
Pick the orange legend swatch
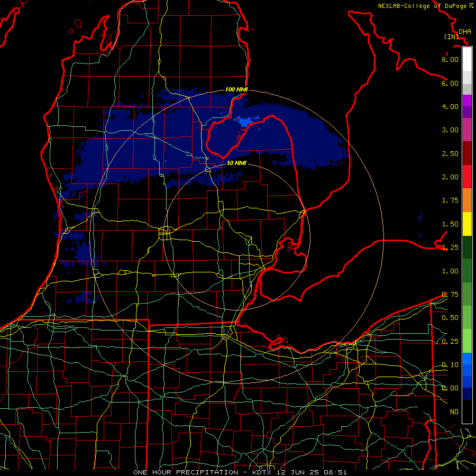[467, 200]
